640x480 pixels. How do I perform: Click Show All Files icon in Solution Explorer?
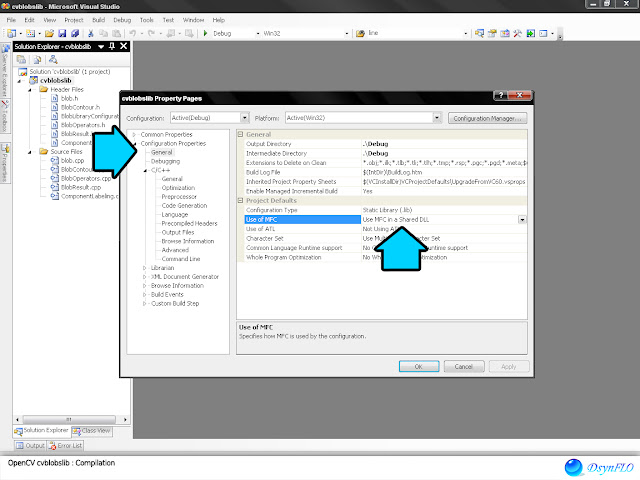[x=37, y=60]
